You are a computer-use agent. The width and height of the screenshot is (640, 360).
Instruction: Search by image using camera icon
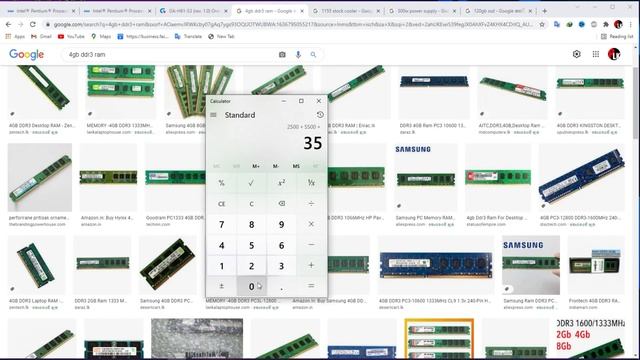(282, 54)
